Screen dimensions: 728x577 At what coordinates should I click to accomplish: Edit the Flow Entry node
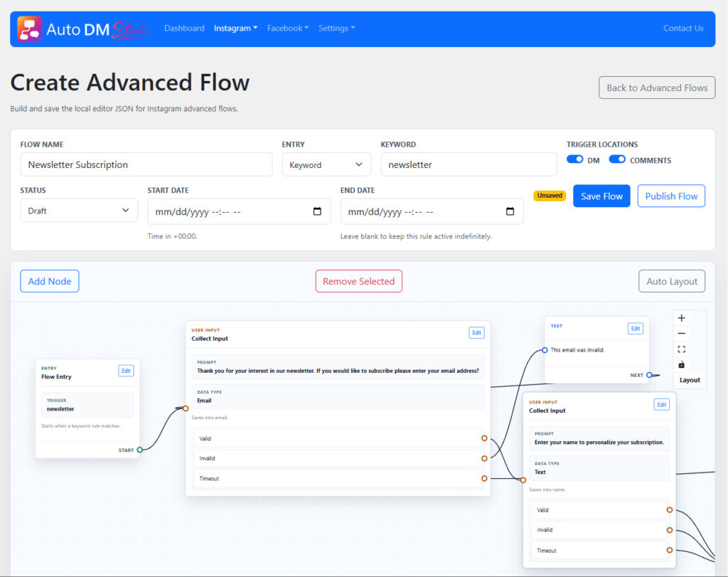(126, 371)
